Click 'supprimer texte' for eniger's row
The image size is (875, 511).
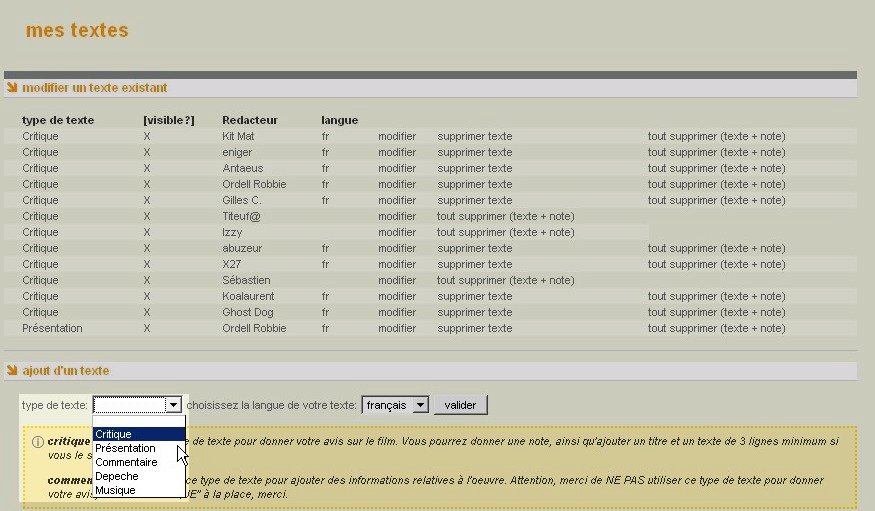(474, 152)
